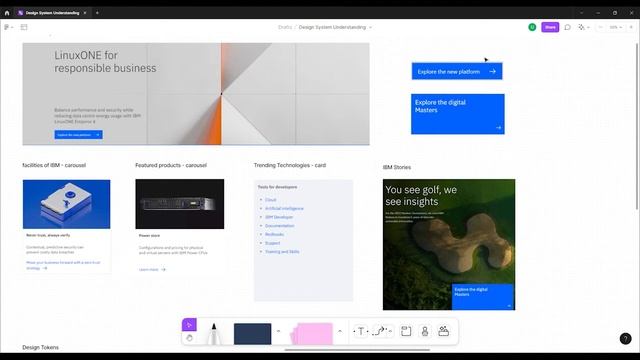Click the large Explore the new platform button
This screenshot has width=640, height=360.
point(457,71)
